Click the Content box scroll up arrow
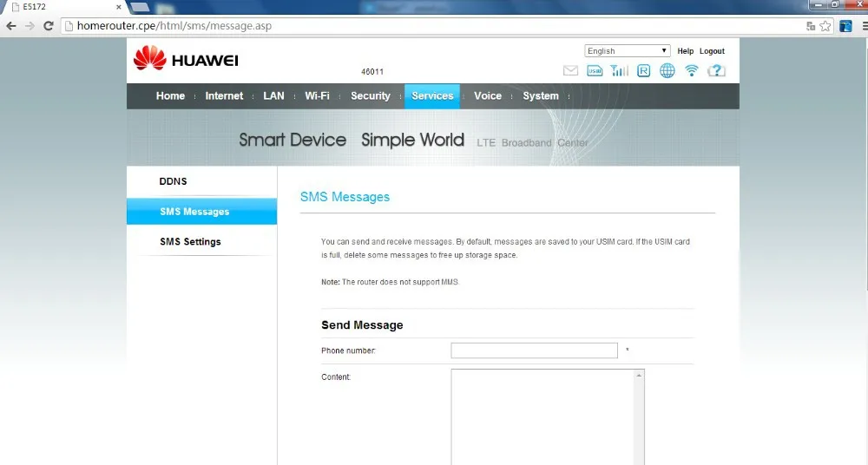 click(639, 376)
